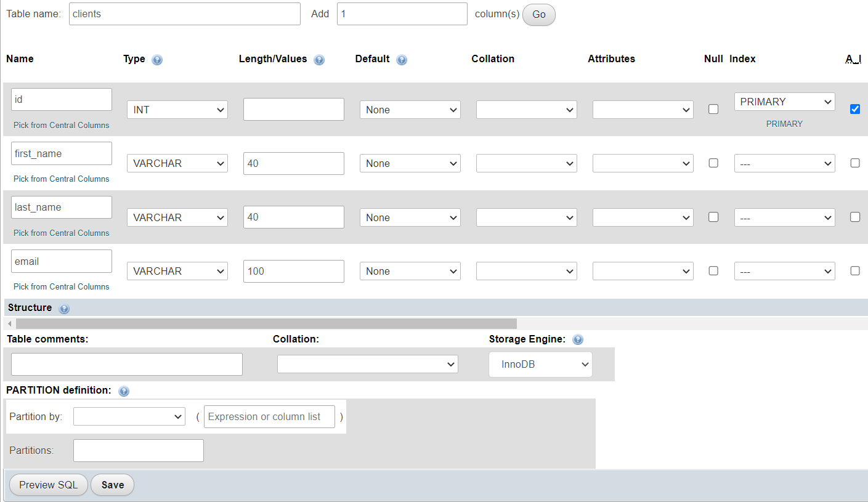Click the scrollbar left arrow

[9, 323]
